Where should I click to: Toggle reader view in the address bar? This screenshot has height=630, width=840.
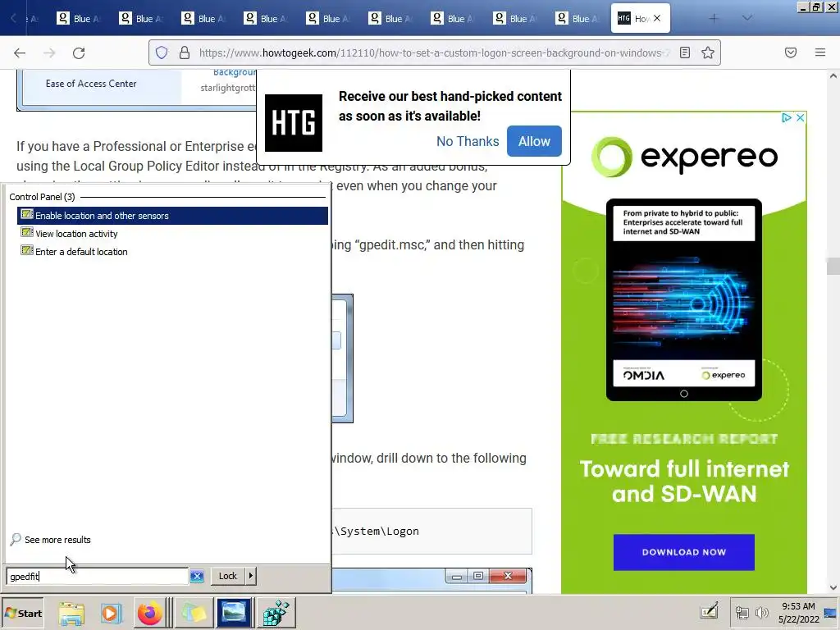(x=685, y=52)
